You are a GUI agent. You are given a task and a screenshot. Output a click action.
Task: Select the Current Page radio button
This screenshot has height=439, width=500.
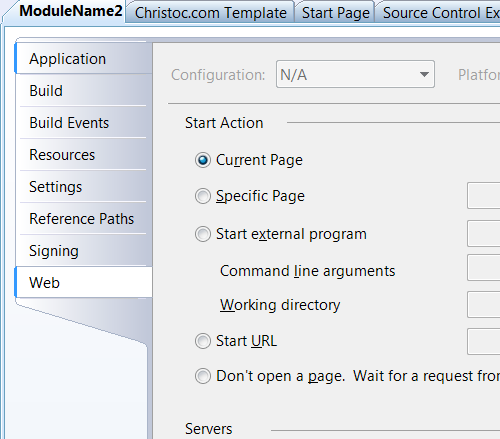tap(203, 160)
